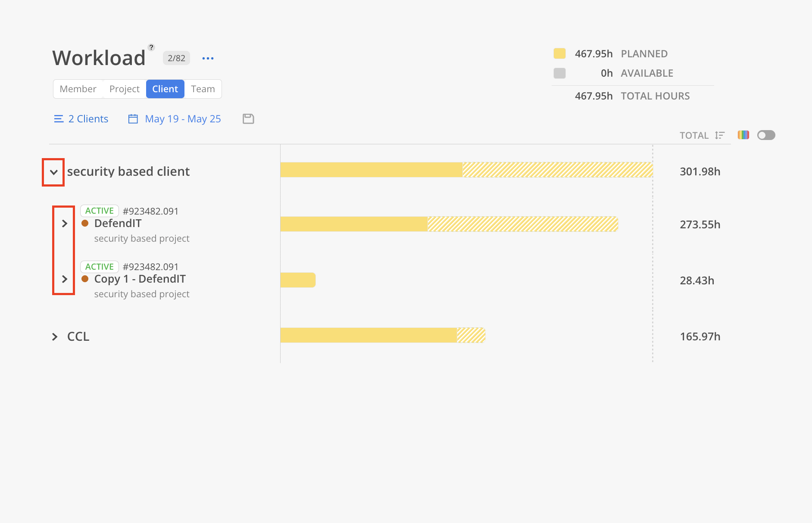Click the orange dot beside DefendIT
This screenshot has height=523, width=812.
(85, 223)
